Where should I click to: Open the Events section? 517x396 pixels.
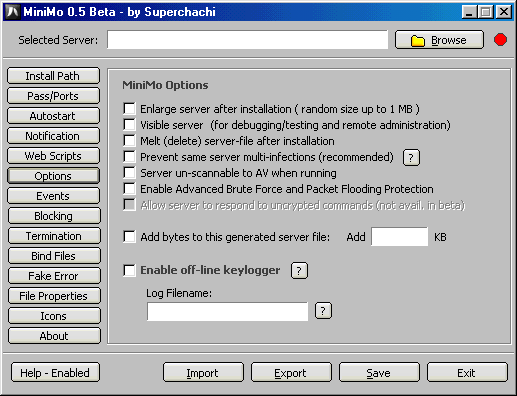point(53,196)
